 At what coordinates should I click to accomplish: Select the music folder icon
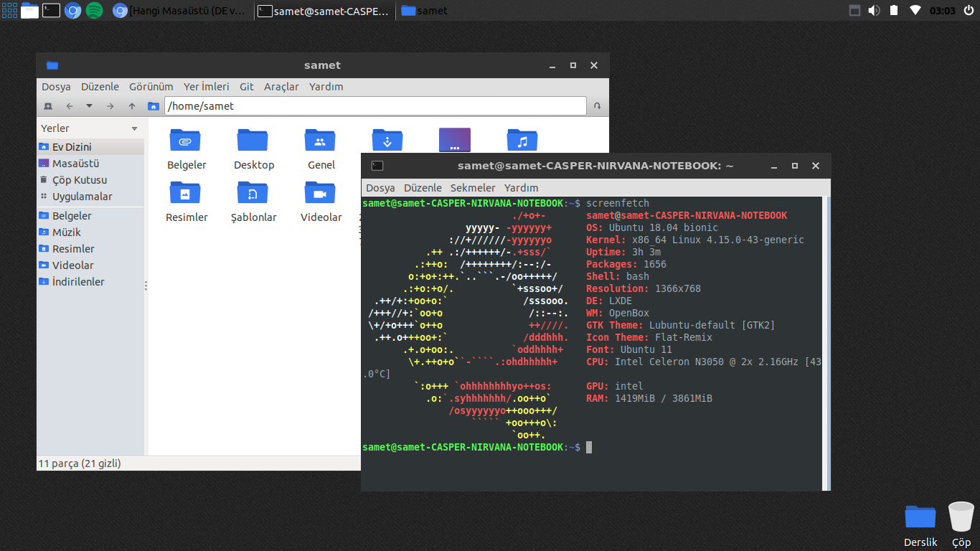point(522,140)
